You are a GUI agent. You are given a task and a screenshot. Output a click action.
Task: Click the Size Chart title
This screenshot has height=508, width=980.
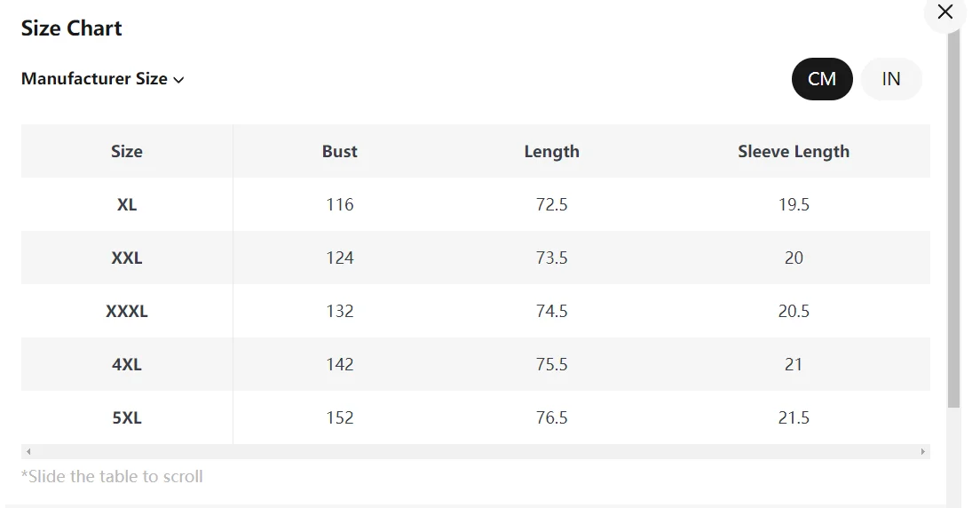pos(71,28)
